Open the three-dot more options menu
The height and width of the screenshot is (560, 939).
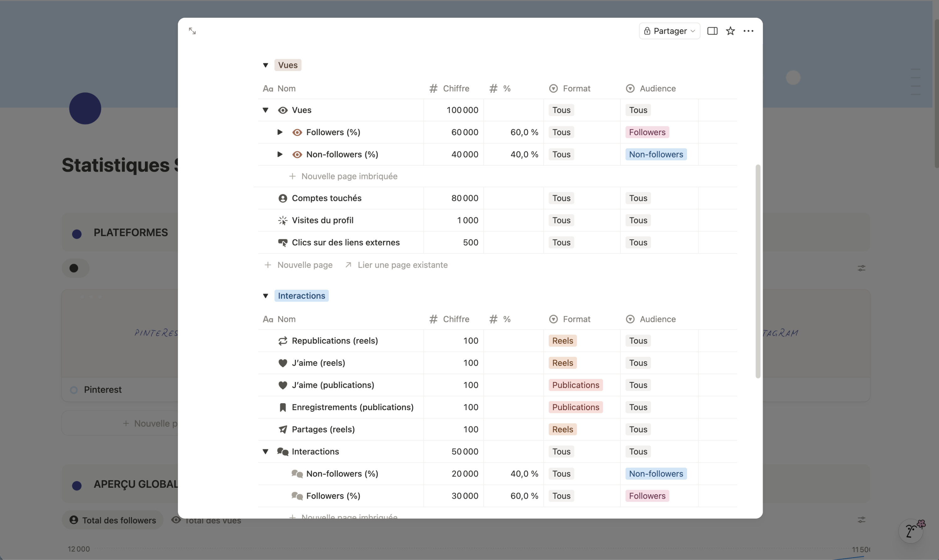(748, 31)
